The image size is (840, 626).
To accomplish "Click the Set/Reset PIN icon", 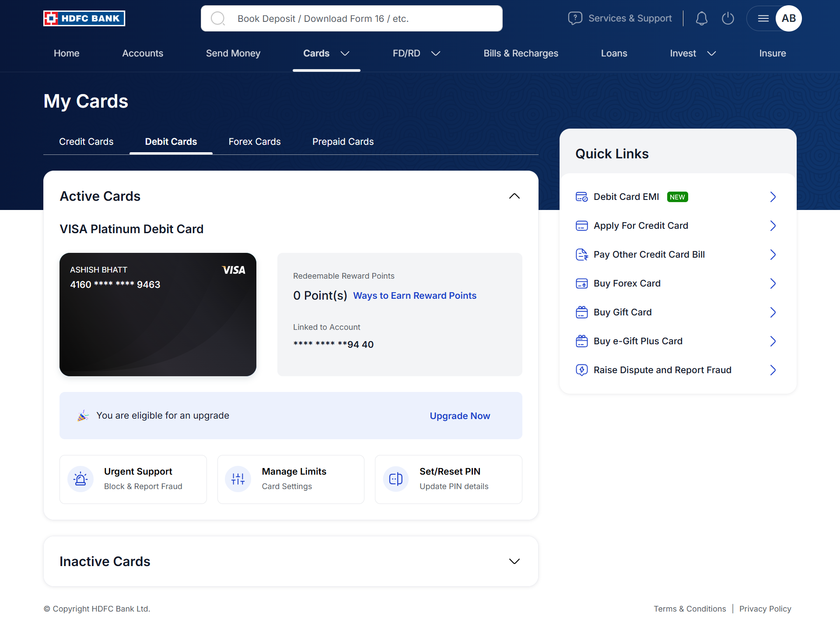I will [396, 479].
